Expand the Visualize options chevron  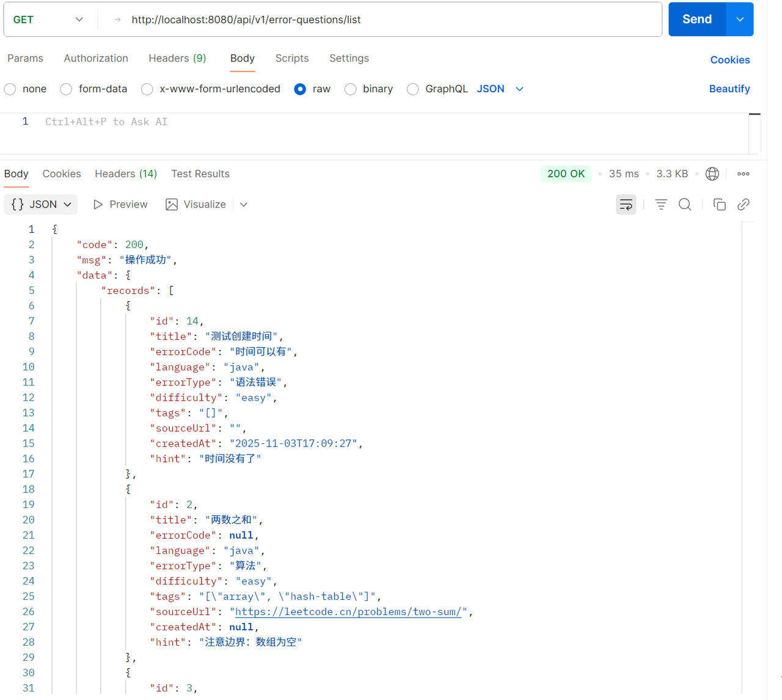(244, 205)
